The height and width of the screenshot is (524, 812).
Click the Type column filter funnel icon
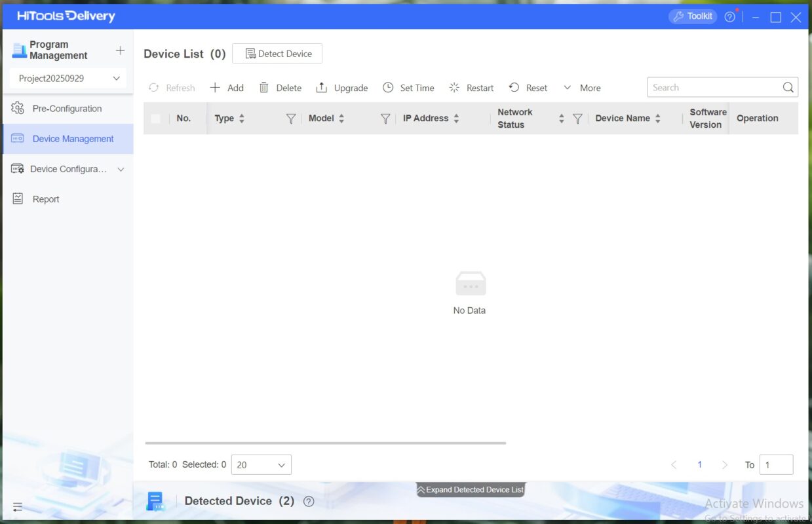point(291,119)
